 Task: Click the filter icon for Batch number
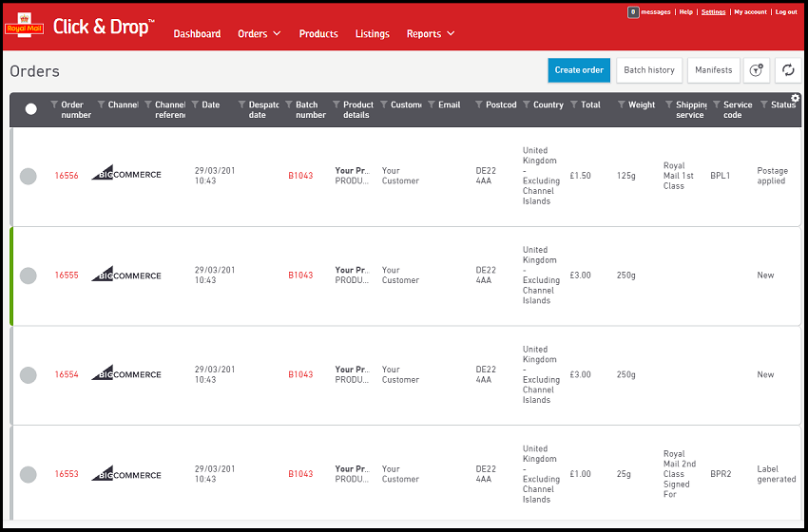pyautogui.click(x=289, y=104)
